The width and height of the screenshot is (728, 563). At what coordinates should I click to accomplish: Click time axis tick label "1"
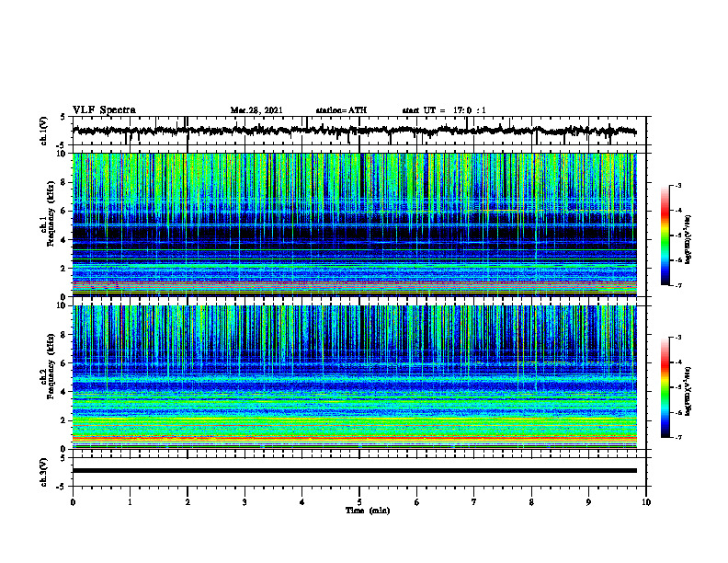[x=130, y=502]
